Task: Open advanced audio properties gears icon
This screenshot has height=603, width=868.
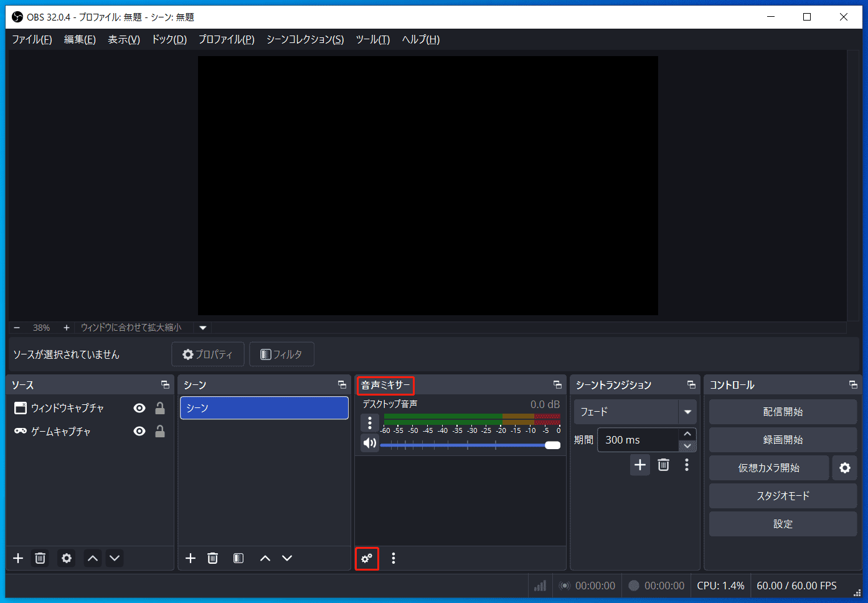Action: (x=367, y=558)
